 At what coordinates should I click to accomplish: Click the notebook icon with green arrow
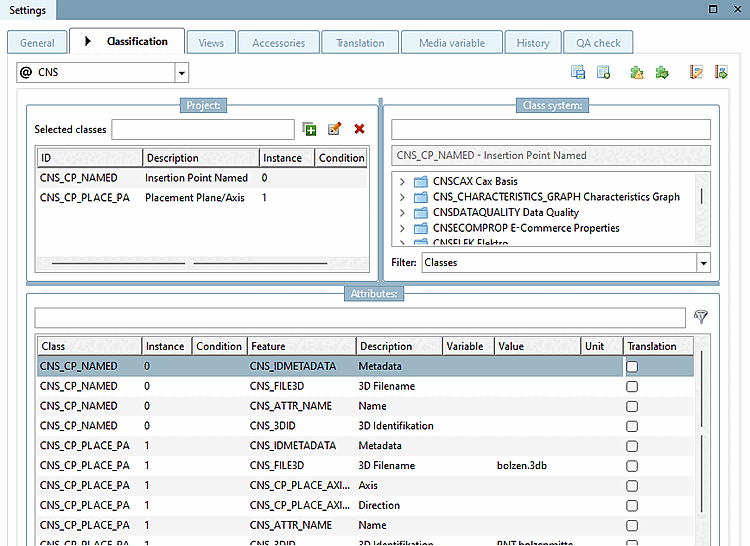tap(721, 72)
